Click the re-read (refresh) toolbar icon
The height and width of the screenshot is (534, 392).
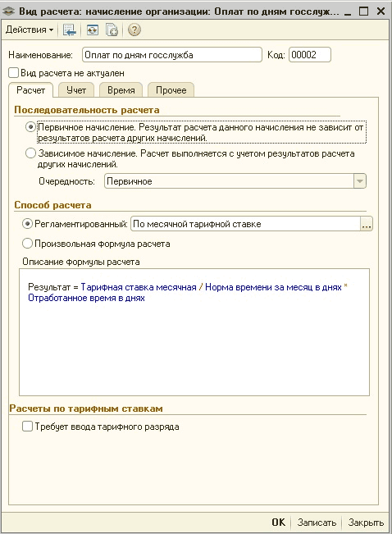pos(93,30)
